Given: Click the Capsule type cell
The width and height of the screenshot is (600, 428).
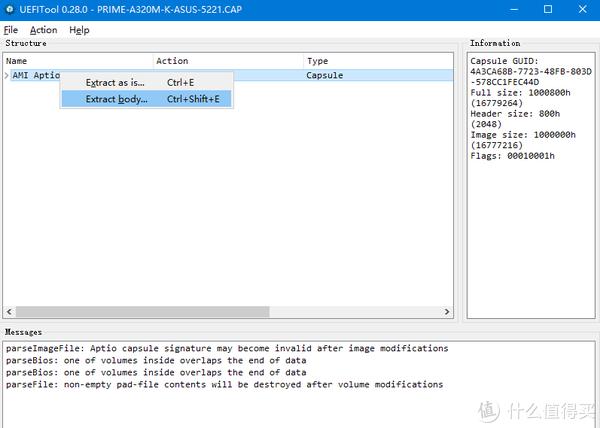Looking at the screenshot, I should pyautogui.click(x=324, y=75).
